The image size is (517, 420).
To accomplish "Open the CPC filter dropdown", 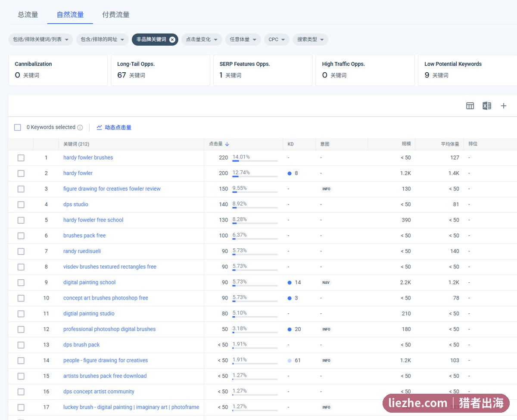I will coord(277,40).
